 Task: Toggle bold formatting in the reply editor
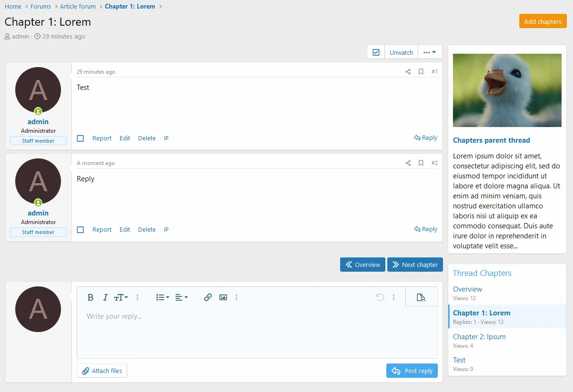90,297
